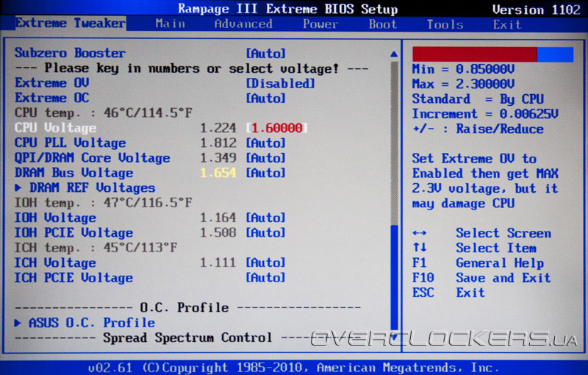Viewport: 588px width, 375px height.
Task: Open the Power tab
Action: [x=320, y=24]
